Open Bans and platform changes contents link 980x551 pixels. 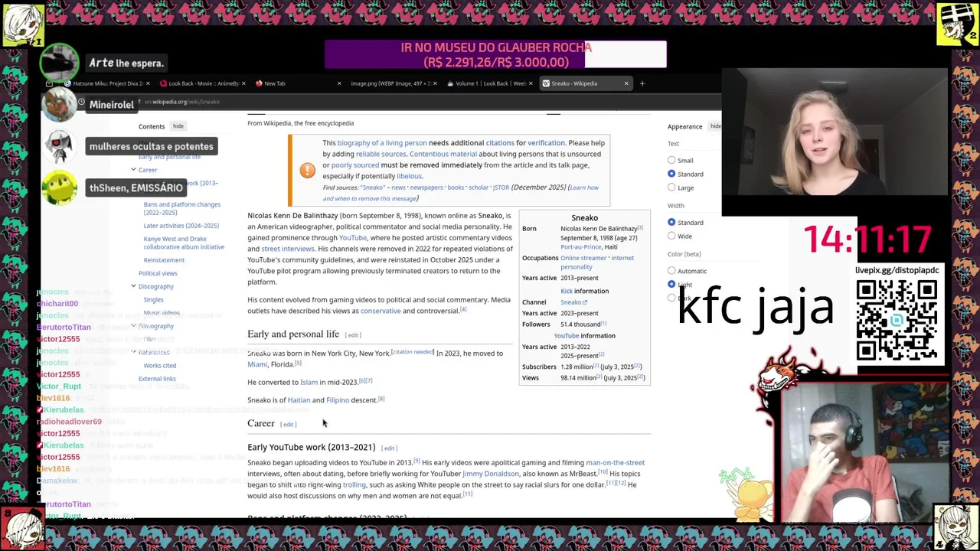click(182, 208)
